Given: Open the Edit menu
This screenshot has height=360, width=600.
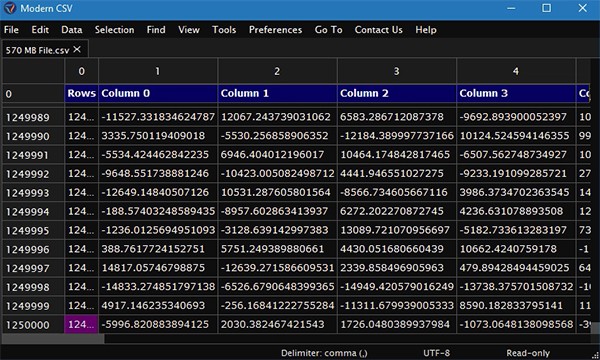Looking at the screenshot, I should 40,30.
